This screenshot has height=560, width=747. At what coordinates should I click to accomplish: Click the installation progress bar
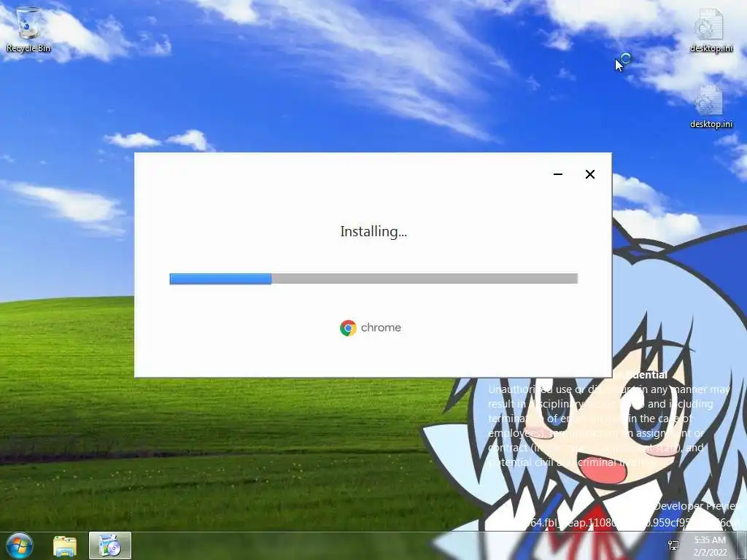(373, 279)
